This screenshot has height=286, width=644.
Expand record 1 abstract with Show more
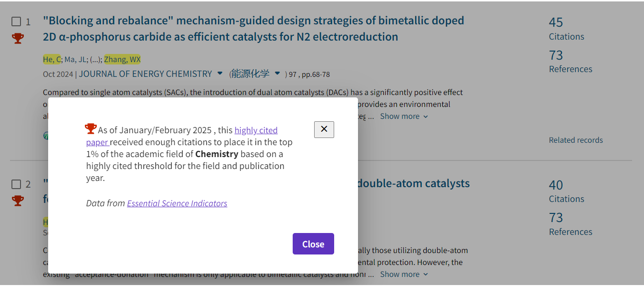point(404,117)
